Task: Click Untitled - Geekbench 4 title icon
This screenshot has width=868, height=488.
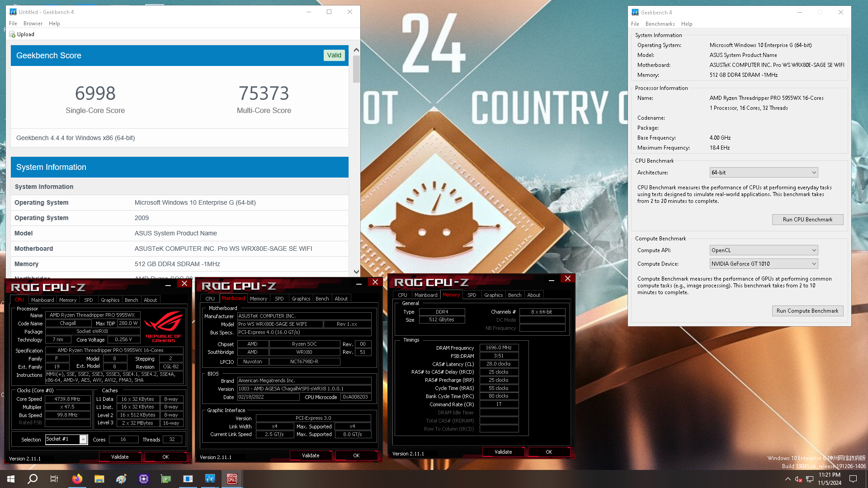Action: point(13,12)
